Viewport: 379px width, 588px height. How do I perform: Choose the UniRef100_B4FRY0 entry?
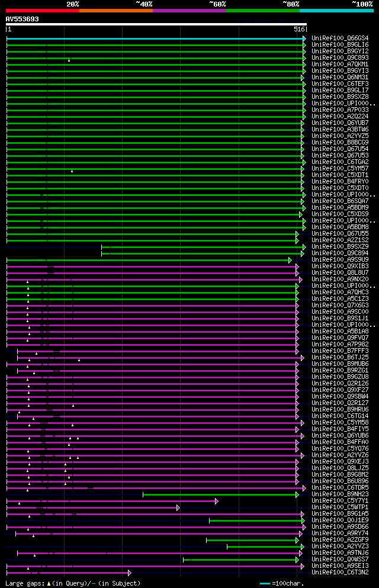point(340,182)
